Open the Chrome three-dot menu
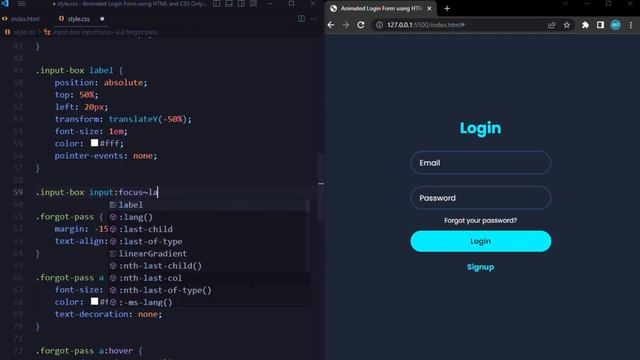The image size is (640, 360). (631, 25)
